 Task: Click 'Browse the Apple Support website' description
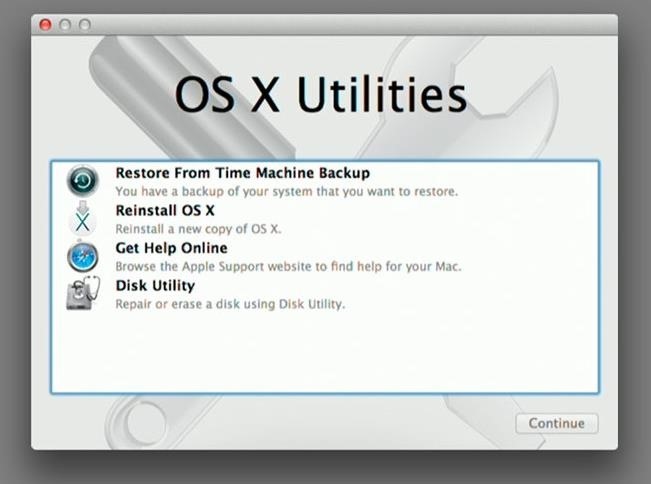288,267
